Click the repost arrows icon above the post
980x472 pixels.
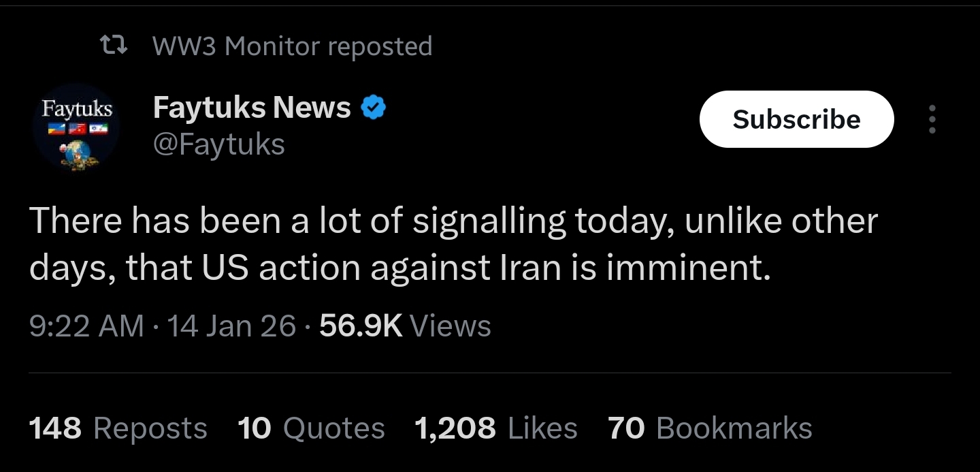(x=114, y=46)
